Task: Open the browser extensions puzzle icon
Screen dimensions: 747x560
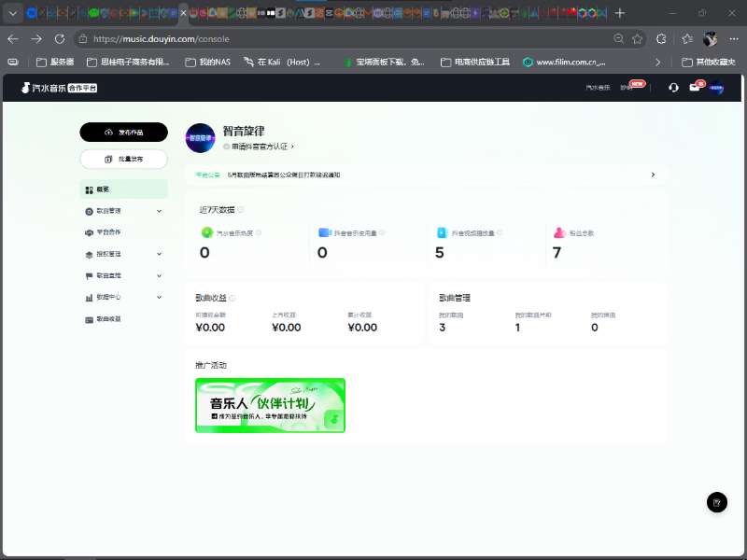Action: pyautogui.click(x=661, y=39)
